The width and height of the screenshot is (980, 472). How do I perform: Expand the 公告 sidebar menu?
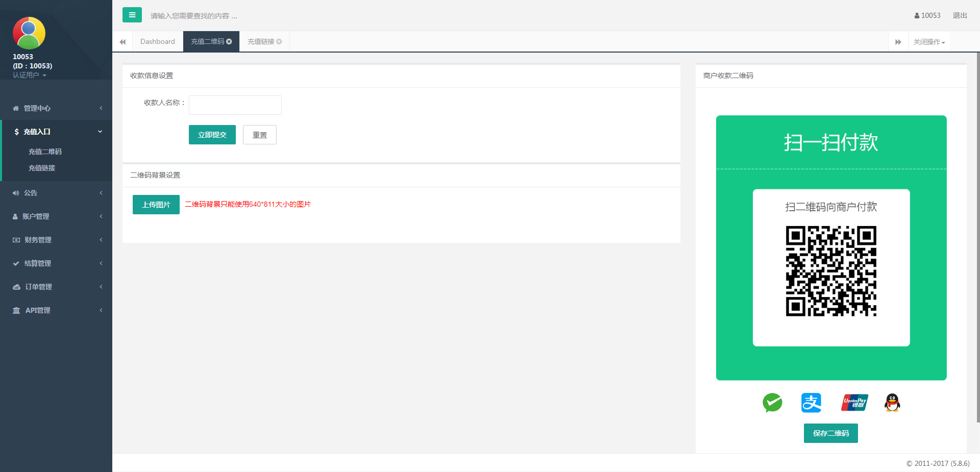point(56,193)
